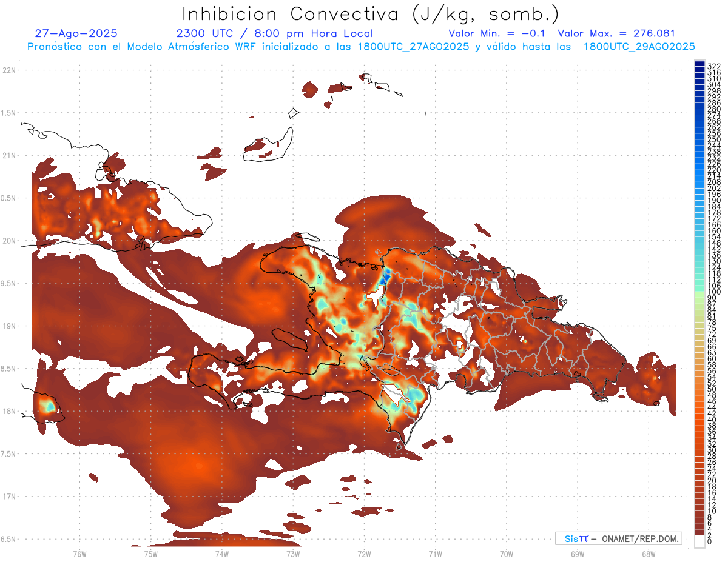Click the '7.5N' latitude label
The width and height of the screenshot is (728, 562).
pyautogui.click(x=9, y=453)
